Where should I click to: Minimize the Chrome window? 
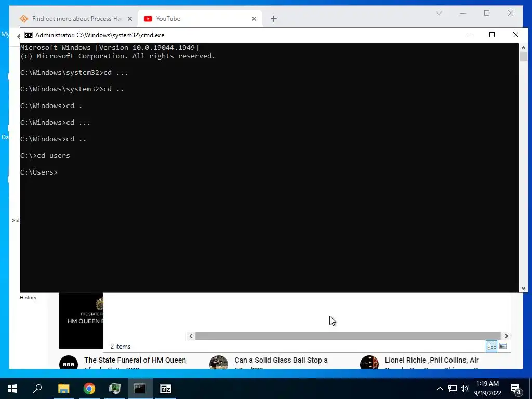click(463, 13)
